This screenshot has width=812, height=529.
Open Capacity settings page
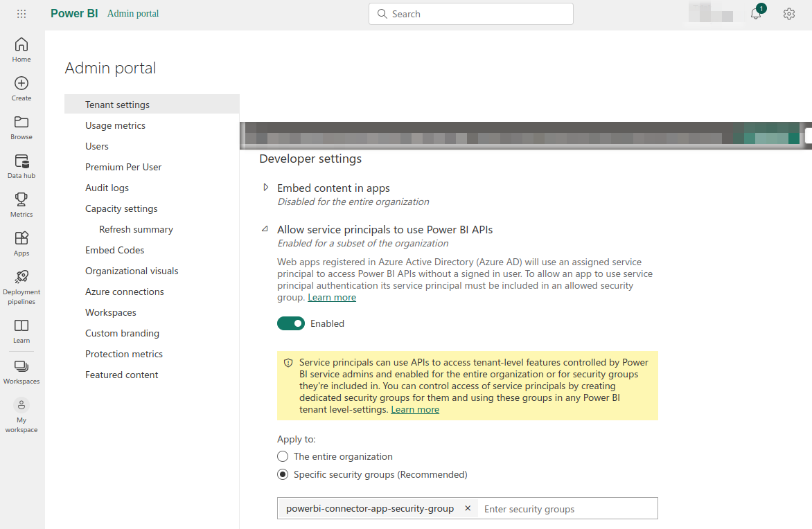tap(121, 208)
